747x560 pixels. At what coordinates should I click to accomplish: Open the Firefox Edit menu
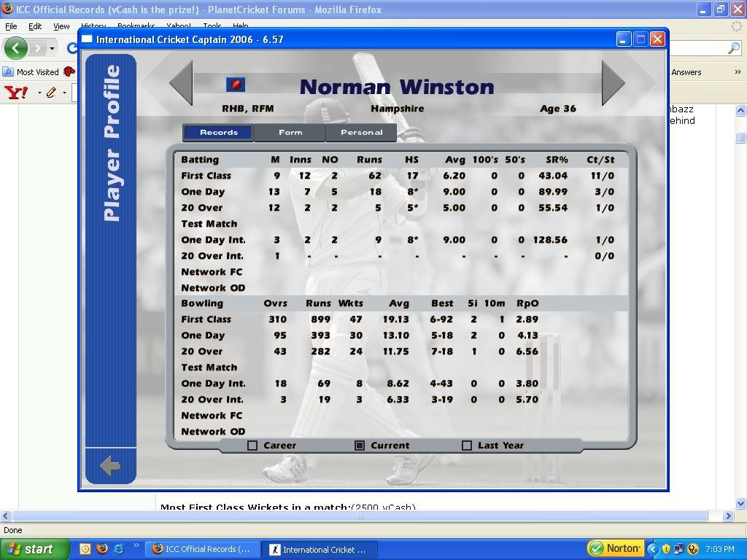click(35, 26)
